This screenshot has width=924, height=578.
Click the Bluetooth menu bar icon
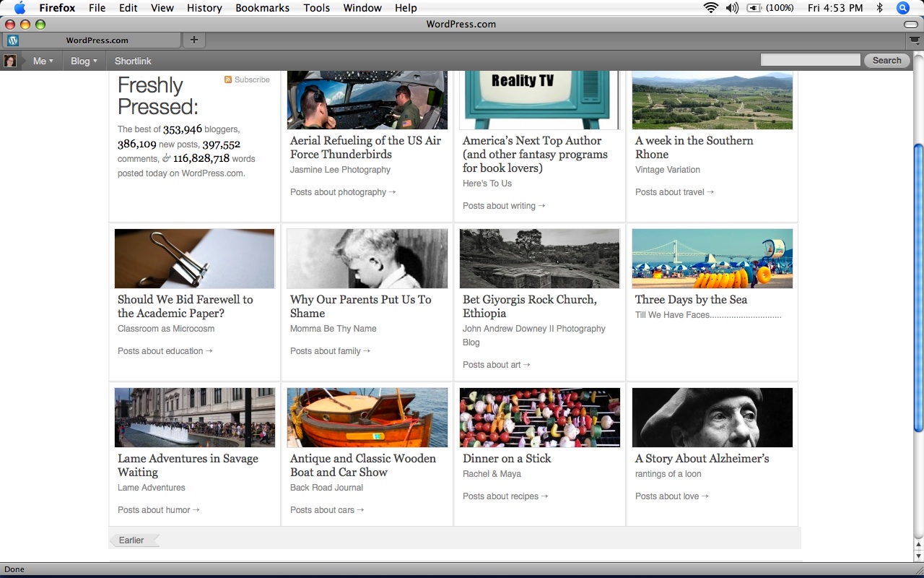coord(879,8)
